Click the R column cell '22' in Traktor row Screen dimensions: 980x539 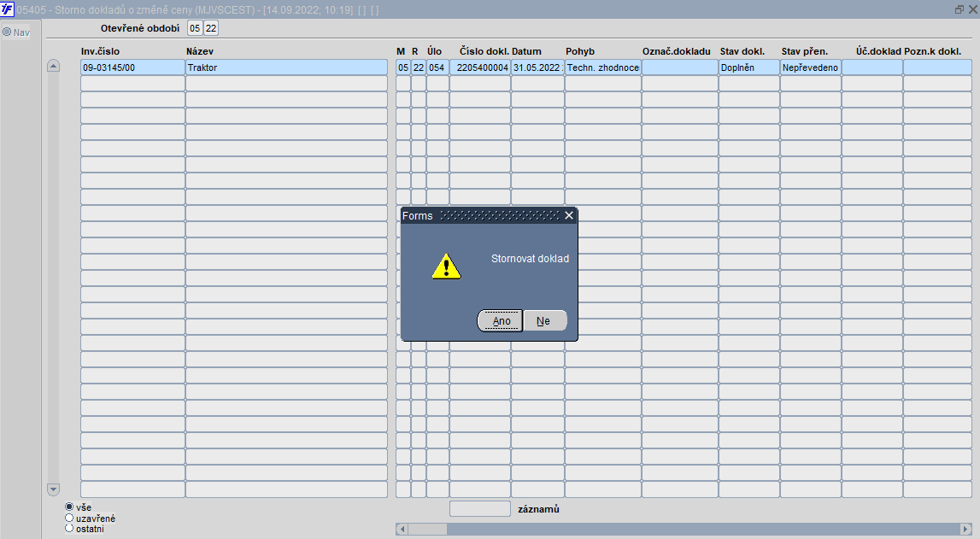pyautogui.click(x=418, y=67)
